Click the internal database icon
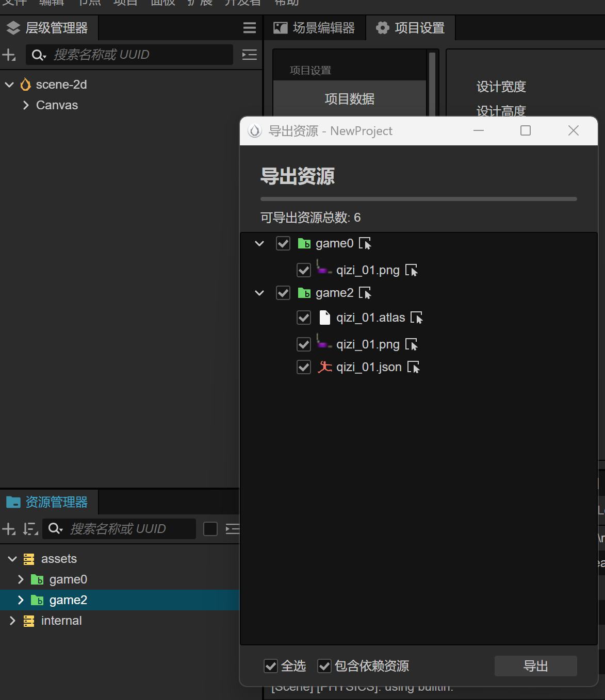The width and height of the screenshot is (605, 700). click(29, 621)
